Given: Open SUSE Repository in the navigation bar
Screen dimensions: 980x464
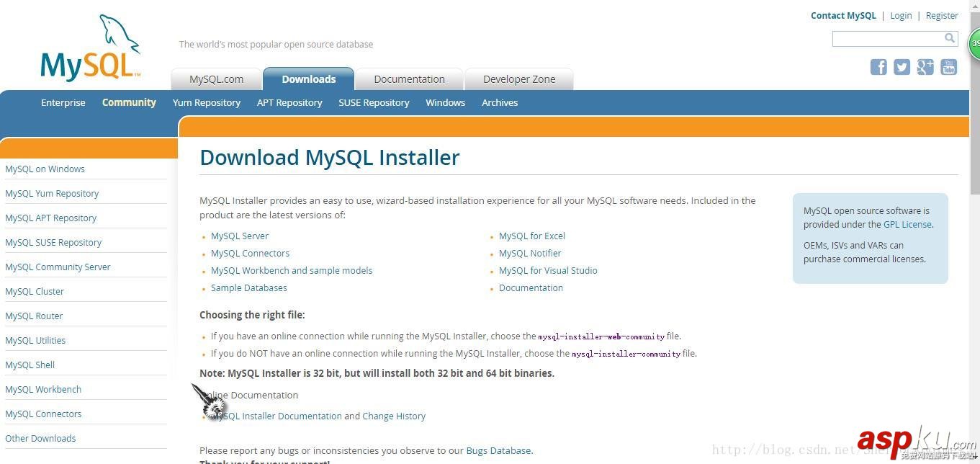Looking at the screenshot, I should 374,102.
